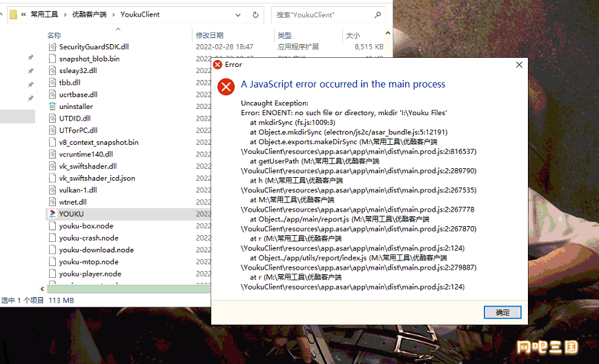Image resolution: width=599 pixels, height=364 pixels.
Task: Click the vcruntime140.dll file icon
Action: click(52, 154)
